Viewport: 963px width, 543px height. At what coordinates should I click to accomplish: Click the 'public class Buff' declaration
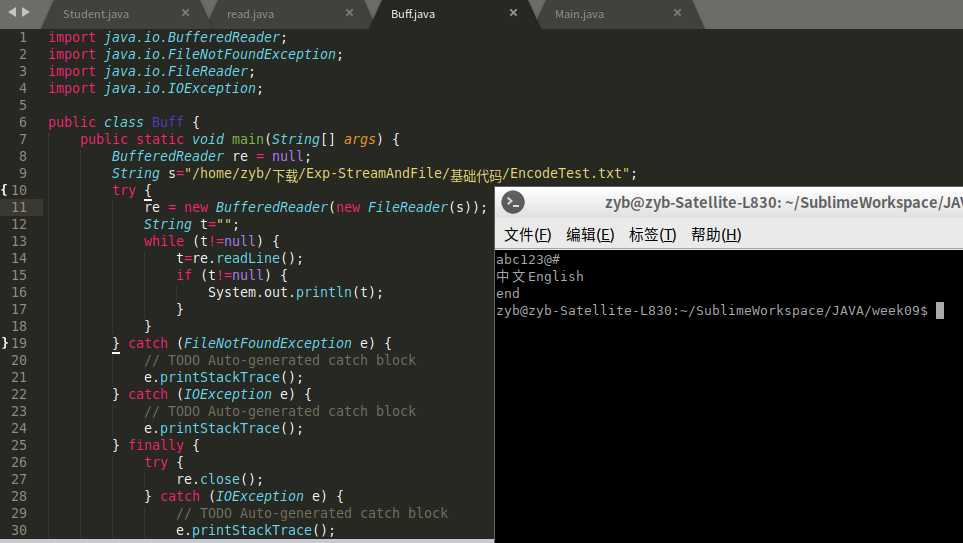[124, 122]
